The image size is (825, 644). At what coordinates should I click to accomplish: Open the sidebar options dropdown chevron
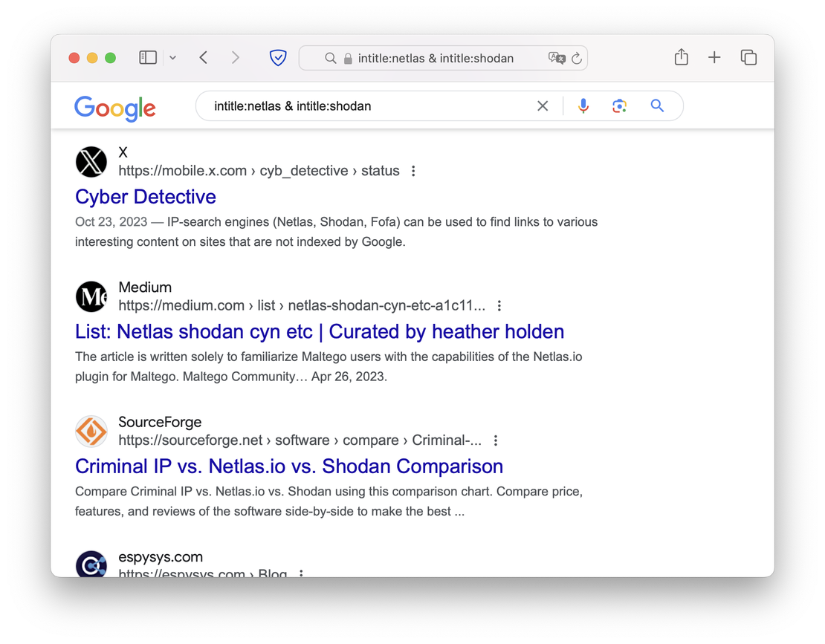172,58
